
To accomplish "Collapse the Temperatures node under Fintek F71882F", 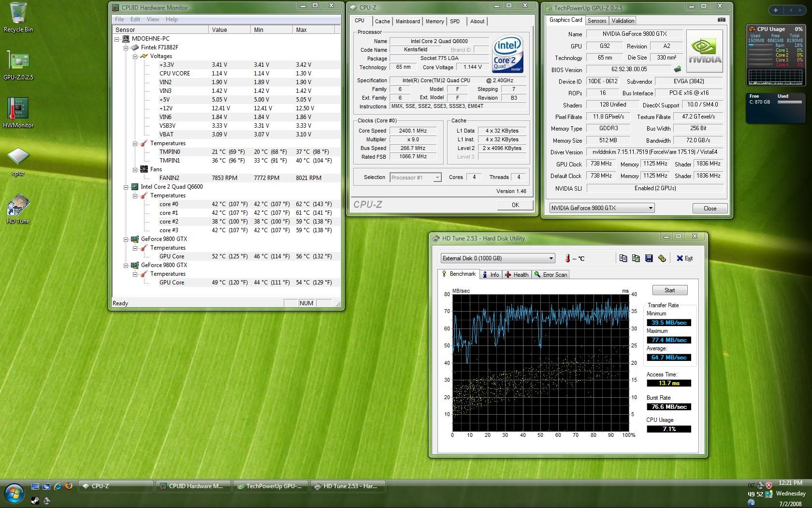I will coord(135,143).
